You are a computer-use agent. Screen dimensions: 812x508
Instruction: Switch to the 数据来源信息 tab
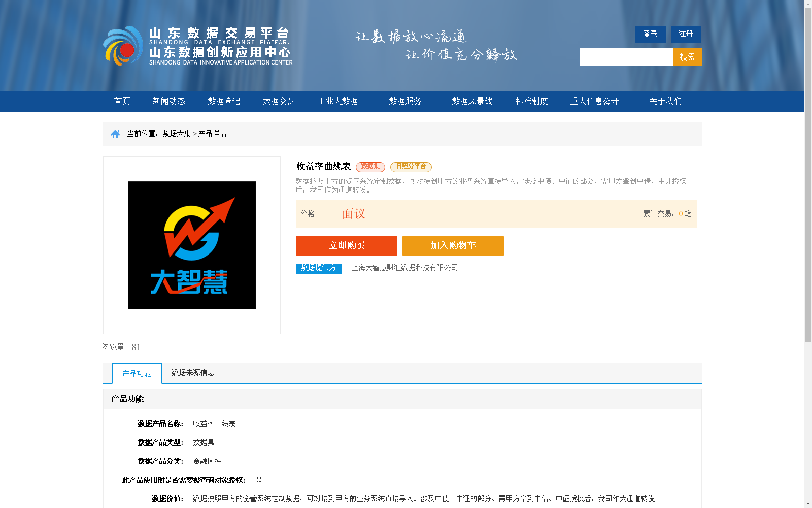pyautogui.click(x=193, y=373)
